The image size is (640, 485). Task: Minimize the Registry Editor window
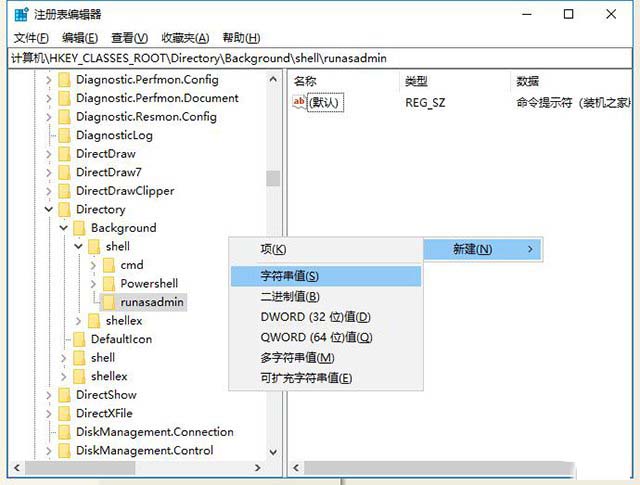click(527, 14)
